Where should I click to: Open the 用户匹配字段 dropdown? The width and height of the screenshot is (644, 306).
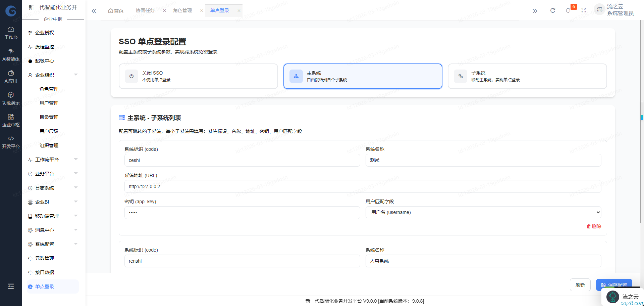pyautogui.click(x=483, y=212)
